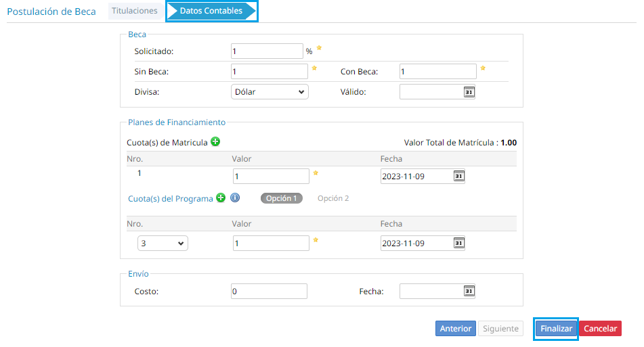Add a new Cuota de Matrícula
The image size is (644, 347).
215,142
